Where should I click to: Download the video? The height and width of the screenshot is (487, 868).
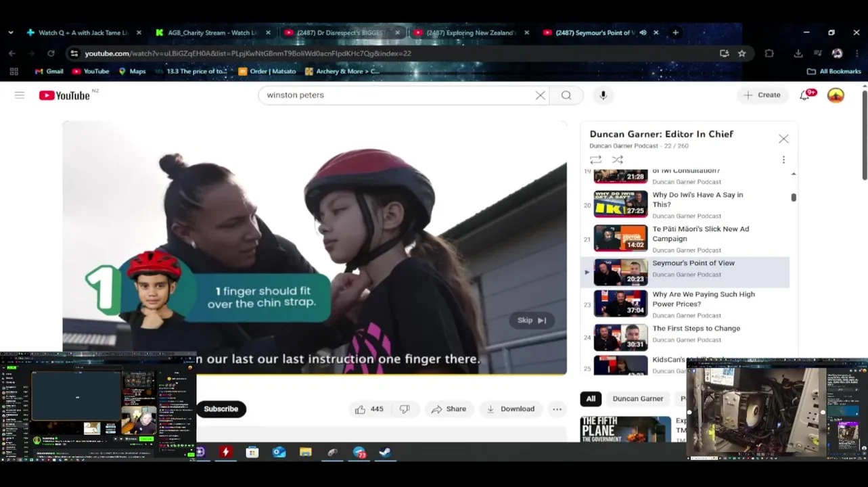pyautogui.click(x=511, y=409)
